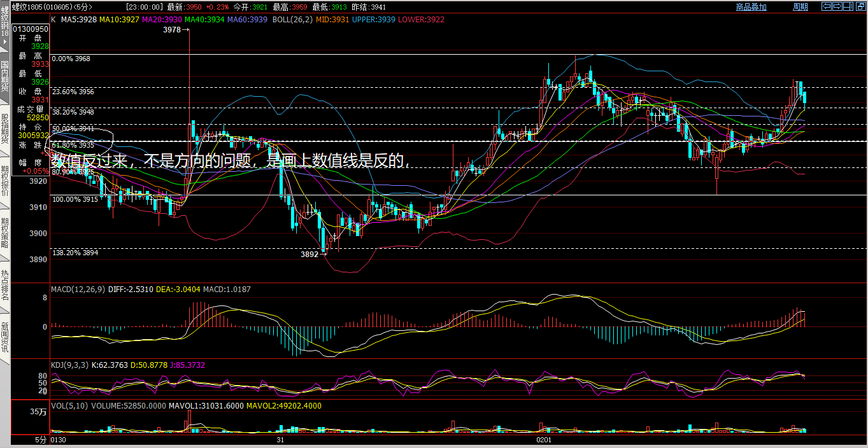The width and height of the screenshot is (868, 448).
Task: Open the 商品叠加 overlay link
Action: [x=751, y=7]
